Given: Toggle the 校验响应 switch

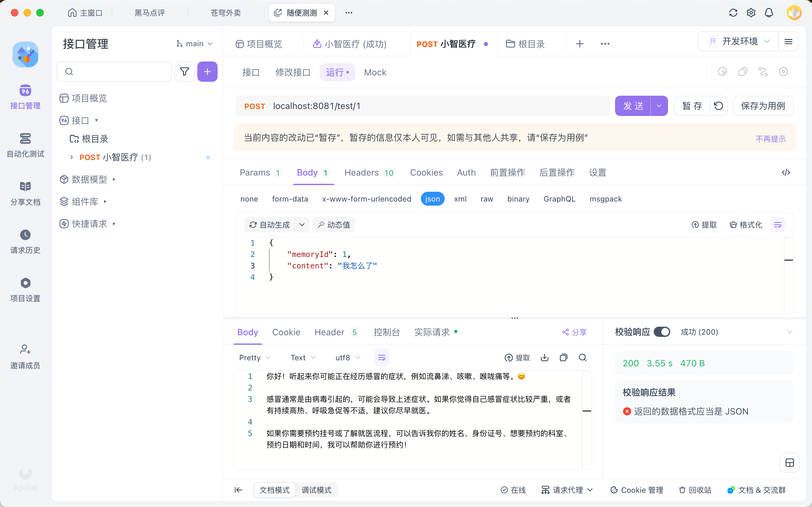Looking at the screenshot, I should pos(662,332).
